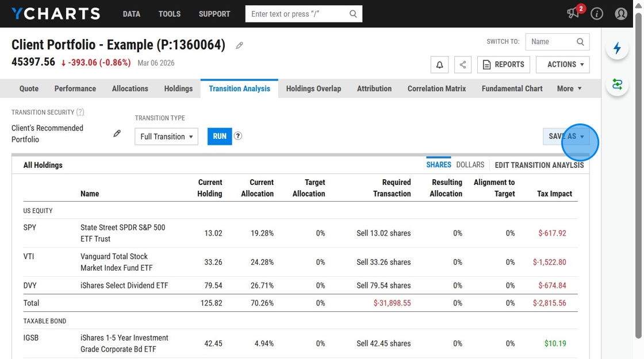Click the VTI ticker
The height and width of the screenshot is (359, 644).
coord(28,256)
